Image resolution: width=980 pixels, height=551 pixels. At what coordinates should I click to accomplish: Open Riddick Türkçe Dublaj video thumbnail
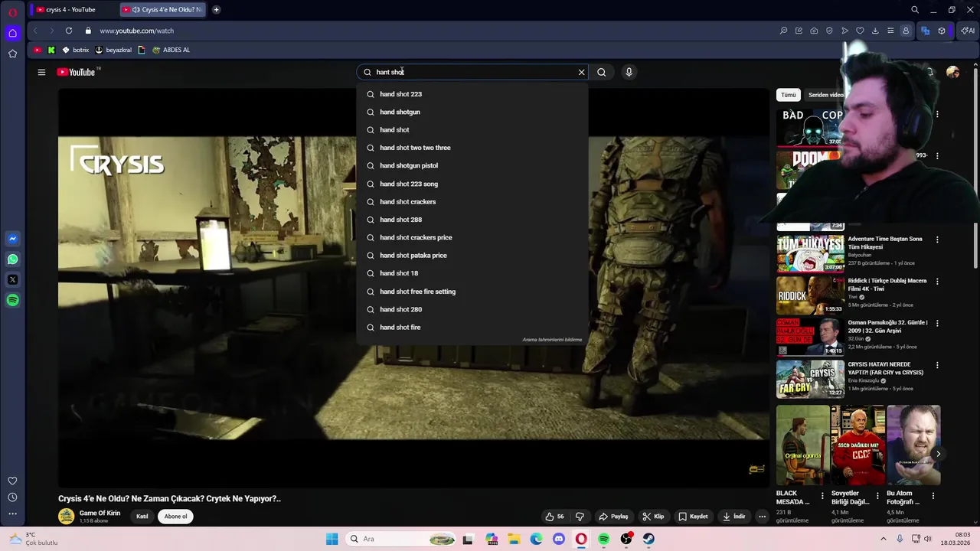click(x=810, y=295)
